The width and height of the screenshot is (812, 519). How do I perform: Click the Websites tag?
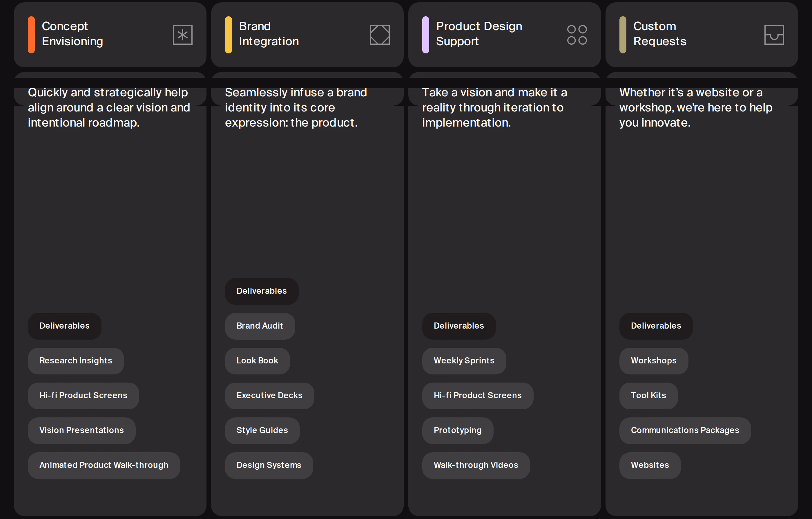(x=650, y=465)
